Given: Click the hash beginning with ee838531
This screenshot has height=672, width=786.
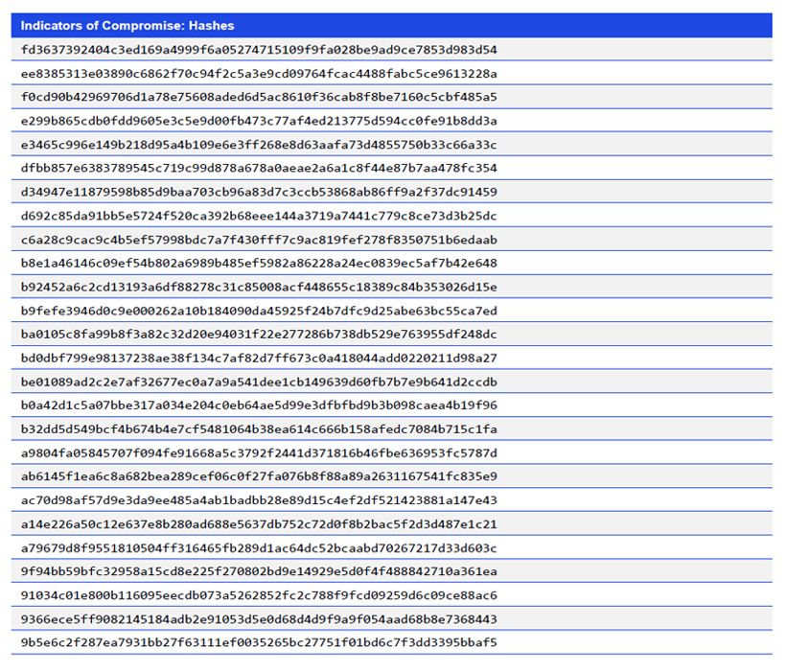Looking at the screenshot, I should click(x=259, y=74).
